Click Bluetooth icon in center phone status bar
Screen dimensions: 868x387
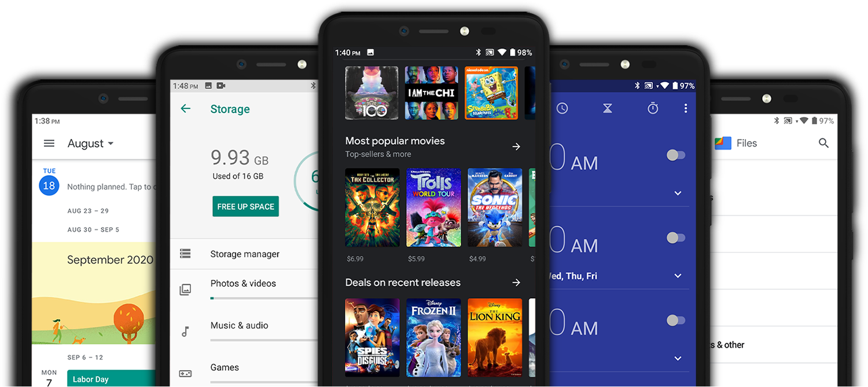click(478, 52)
